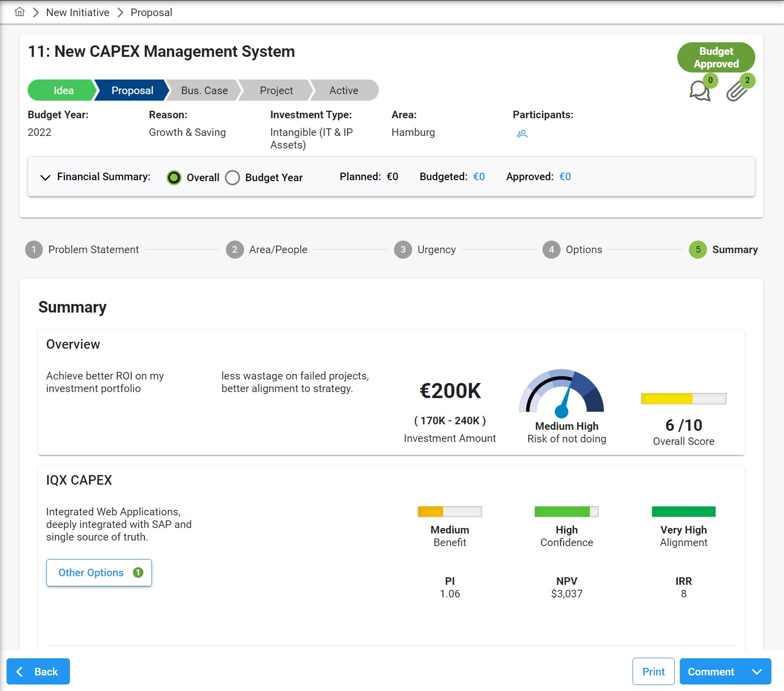Select the Budget Year radio button

(x=232, y=178)
